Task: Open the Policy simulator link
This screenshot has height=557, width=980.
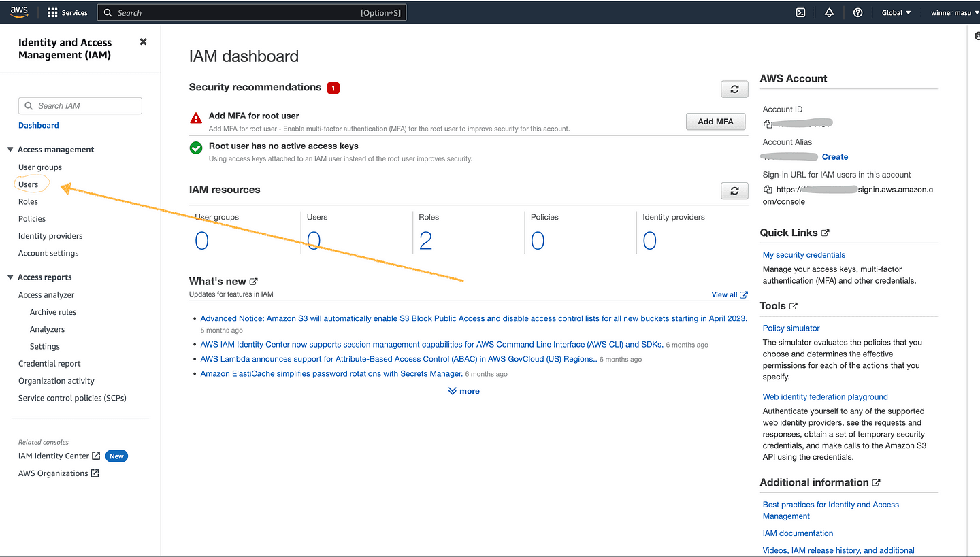Action: click(x=791, y=328)
